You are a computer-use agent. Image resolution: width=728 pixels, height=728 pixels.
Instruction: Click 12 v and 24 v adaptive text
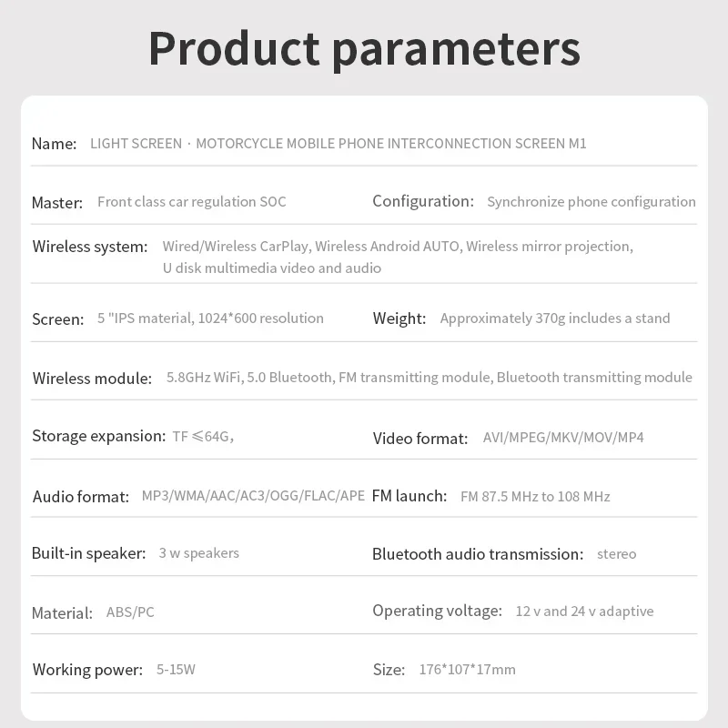pyautogui.click(x=584, y=611)
